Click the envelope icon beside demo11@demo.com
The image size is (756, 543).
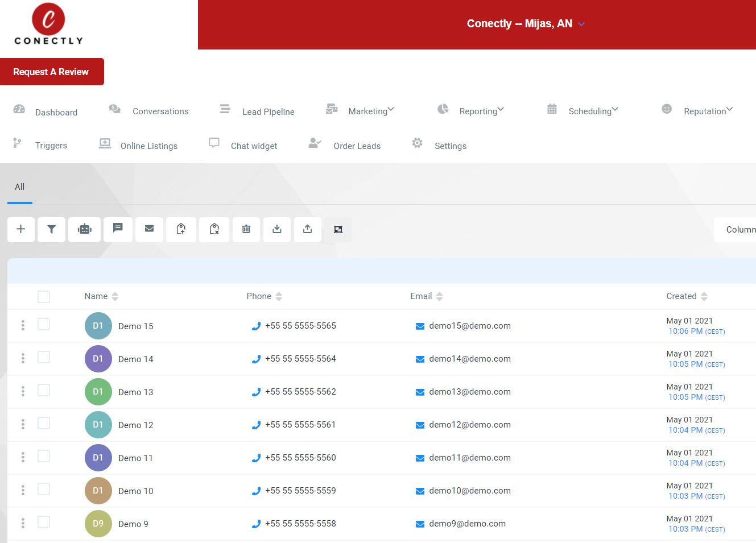click(x=420, y=458)
